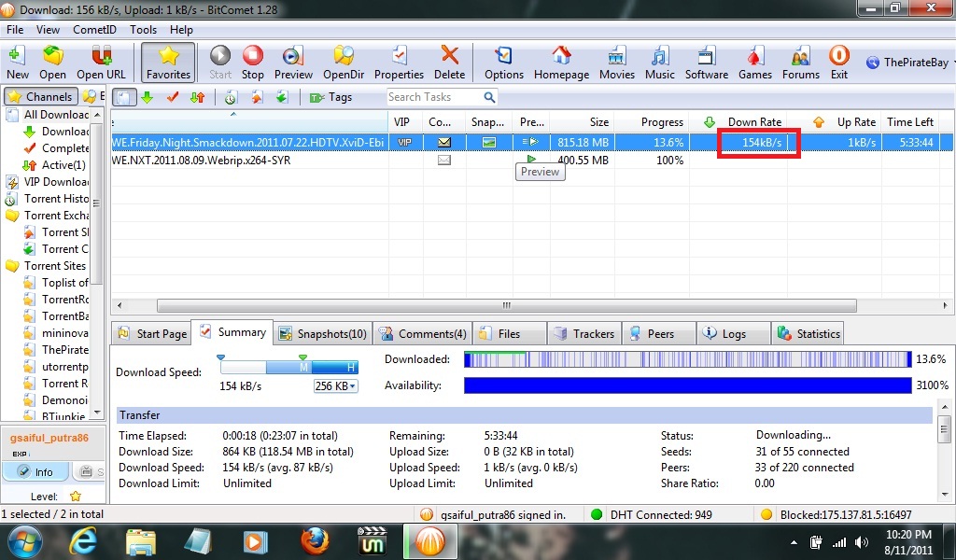Open the Software toolbar icon
956x560 pixels.
point(707,63)
